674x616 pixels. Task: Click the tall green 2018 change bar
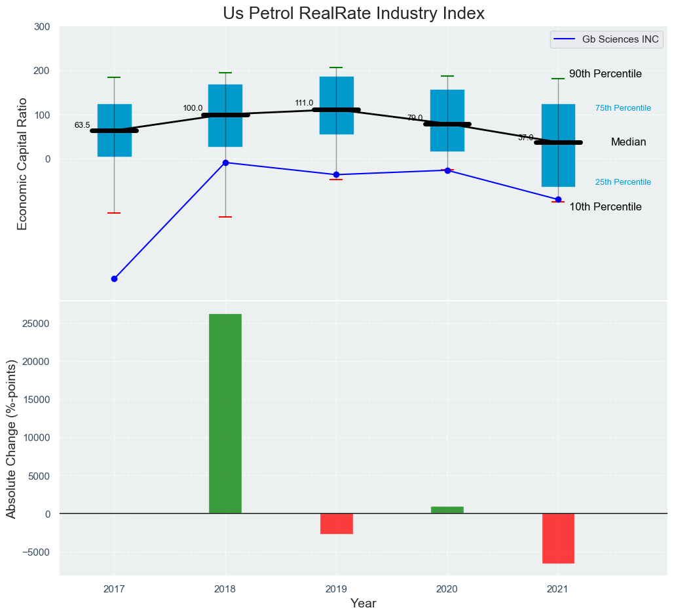tap(225, 413)
